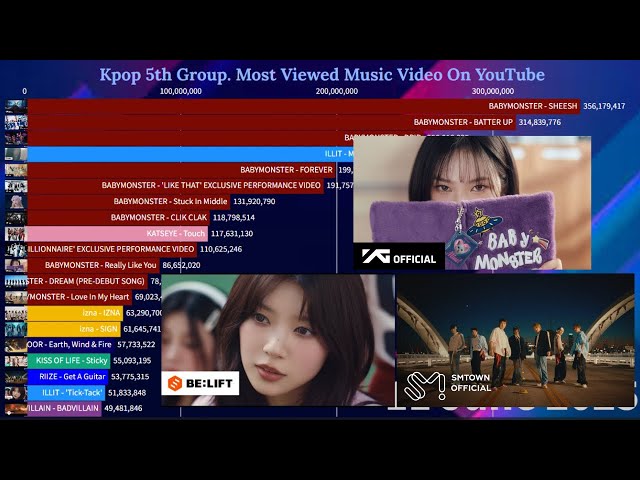This screenshot has height=480, width=640.
Task: Click the SMTOWN OFFICIAL logo
Action: click(x=447, y=384)
